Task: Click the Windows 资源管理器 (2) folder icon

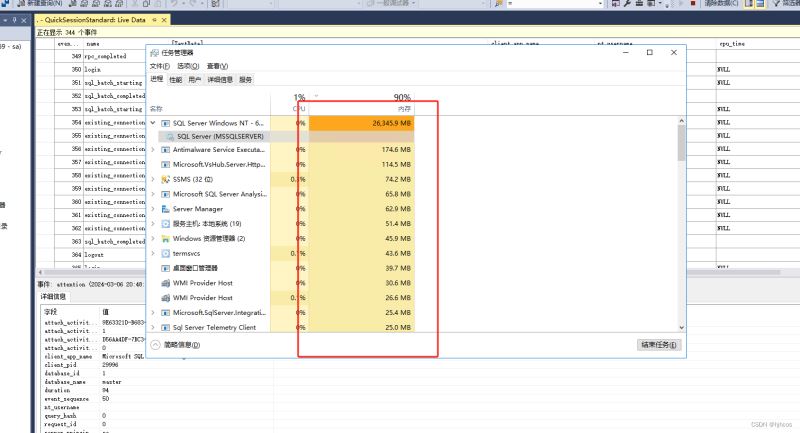Action: tap(165, 238)
